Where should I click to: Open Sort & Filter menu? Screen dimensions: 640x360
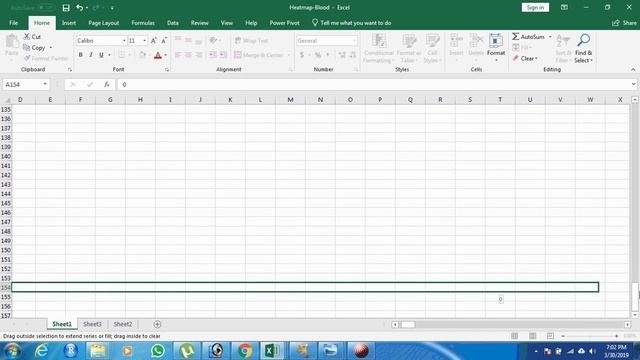click(x=563, y=48)
